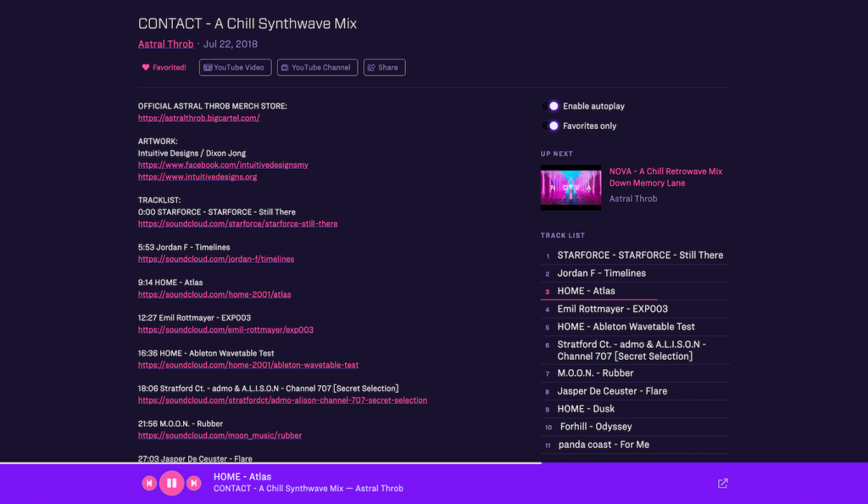Viewport: 868px width, 504px height.
Task: Click the heart Favorited icon
Action: click(146, 68)
